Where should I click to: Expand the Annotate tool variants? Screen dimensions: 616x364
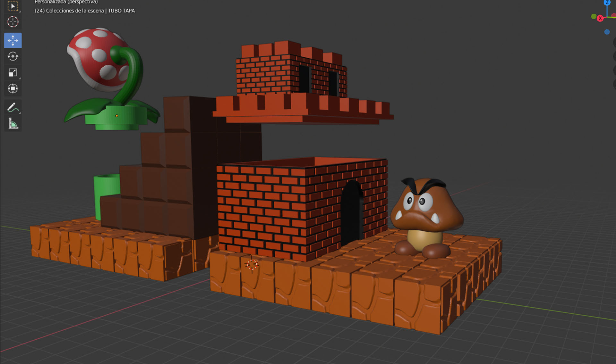tap(20, 113)
